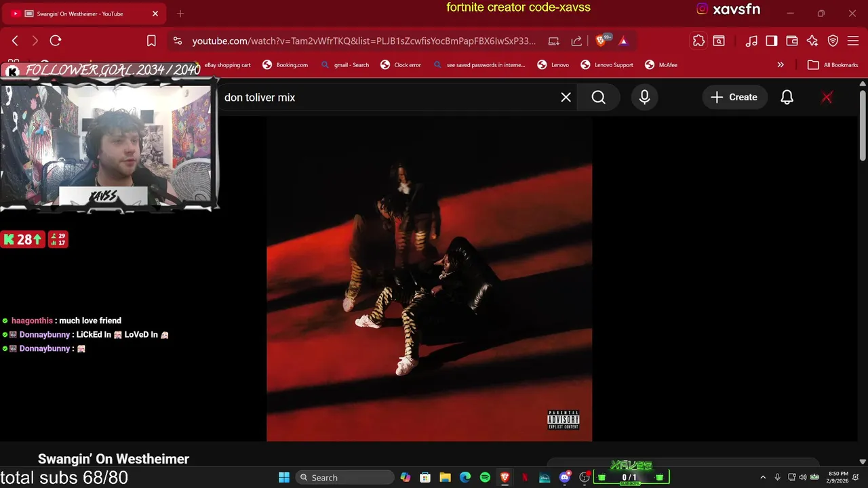Bookmark this page with the bookmark icon
Image resolution: width=868 pixels, height=488 pixels.
(151, 41)
